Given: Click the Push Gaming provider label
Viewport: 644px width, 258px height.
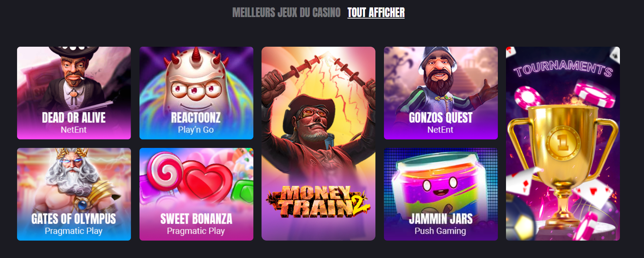Looking at the screenshot, I should tap(440, 231).
